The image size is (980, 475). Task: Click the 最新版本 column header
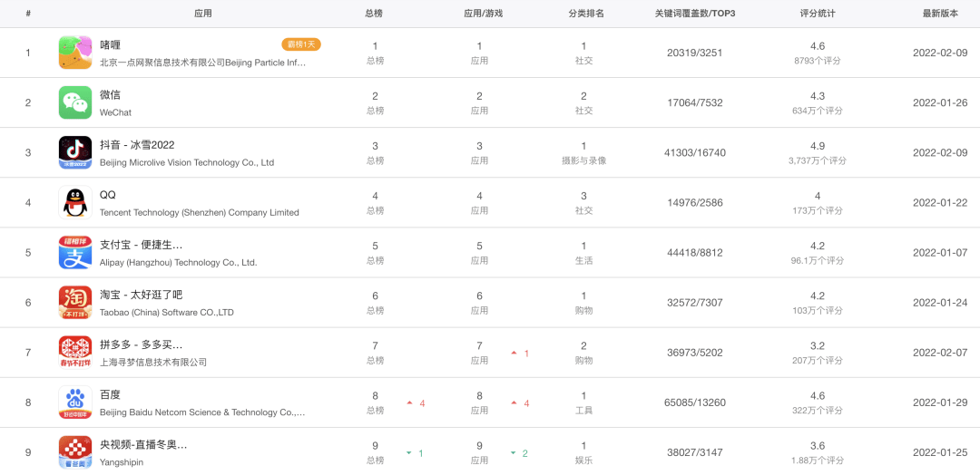[x=940, y=14]
